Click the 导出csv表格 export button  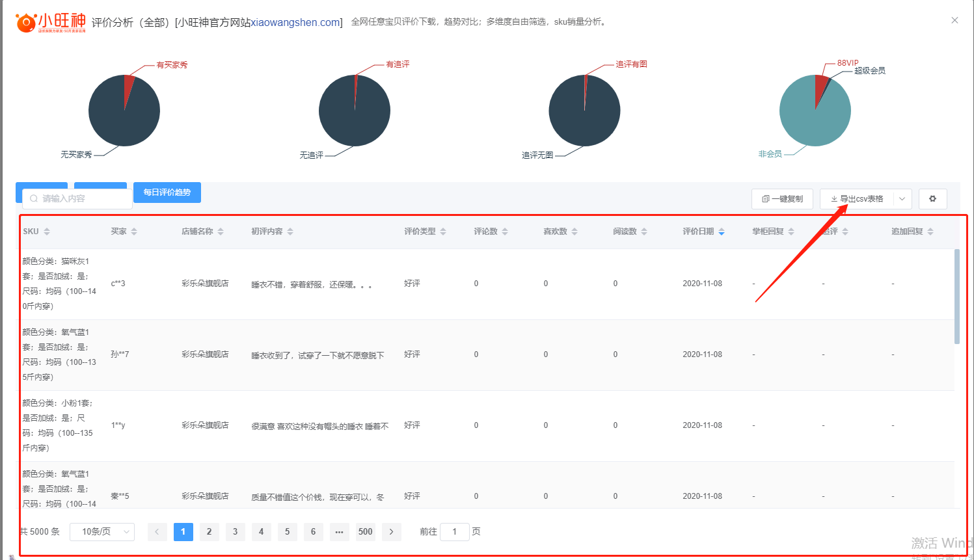click(857, 199)
